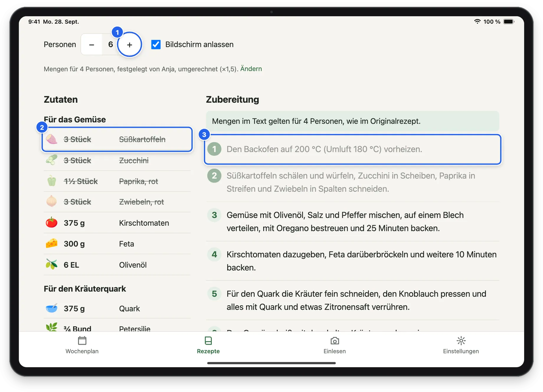This screenshot has width=543, height=392.
Task: Click the green pepper emoji icon
Action: 52,181
